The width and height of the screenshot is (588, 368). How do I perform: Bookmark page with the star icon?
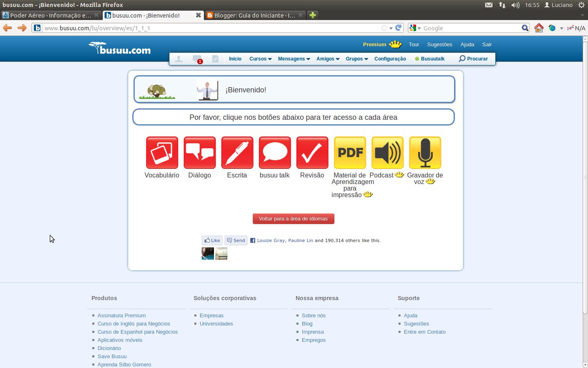[x=384, y=28]
